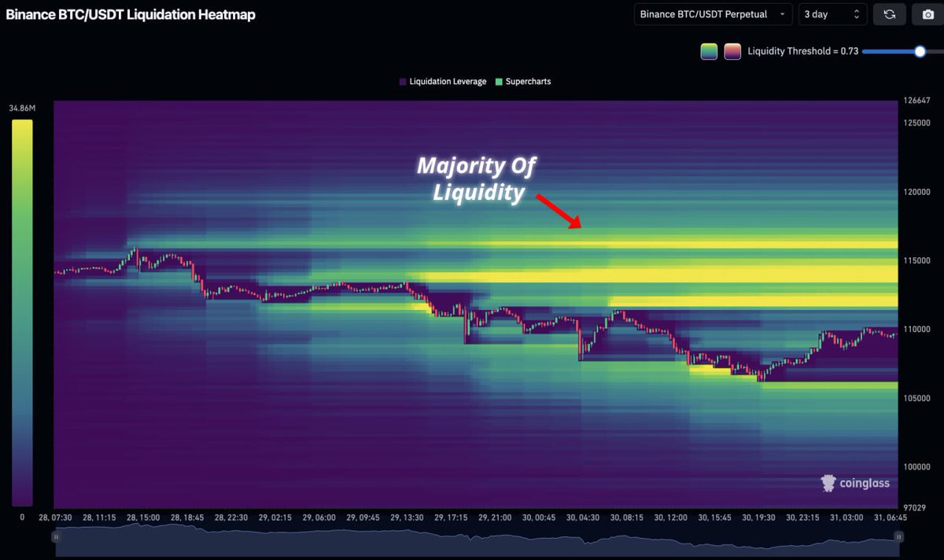The height and width of the screenshot is (560, 944).
Task: Click the 29, 13:30 time axis label
Action: click(x=407, y=518)
